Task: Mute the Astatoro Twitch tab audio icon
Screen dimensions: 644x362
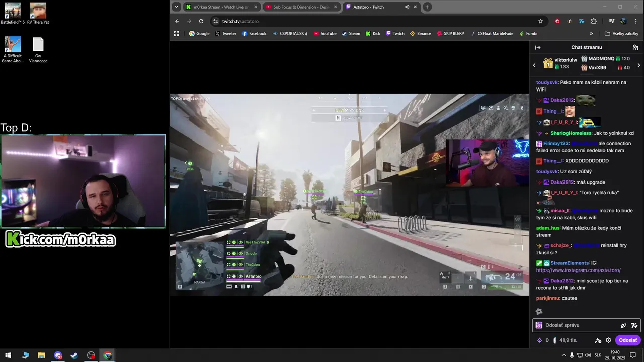Action: coord(407,7)
